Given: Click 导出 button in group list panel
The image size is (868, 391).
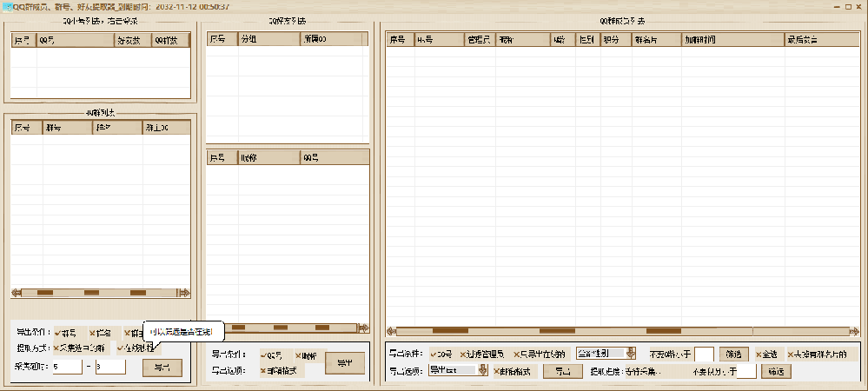Looking at the screenshot, I should tap(162, 368).
